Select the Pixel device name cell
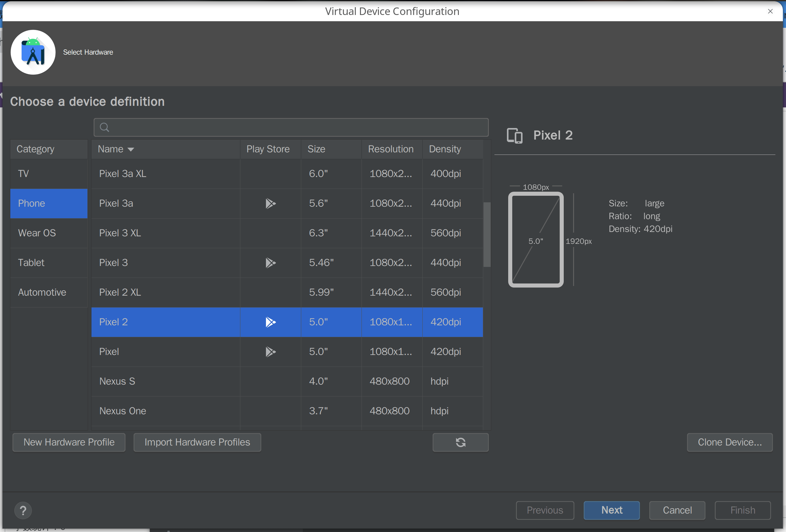 point(166,352)
